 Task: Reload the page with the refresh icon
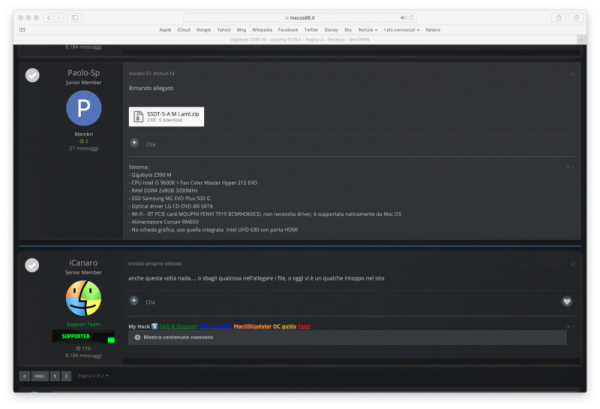tap(412, 18)
